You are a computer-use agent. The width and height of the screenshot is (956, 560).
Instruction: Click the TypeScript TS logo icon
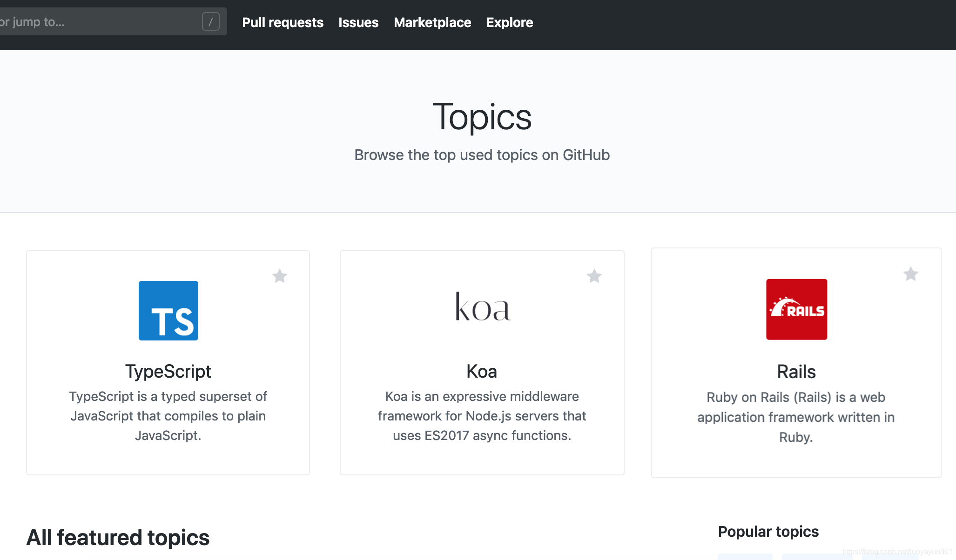click(x=168, y=310)
